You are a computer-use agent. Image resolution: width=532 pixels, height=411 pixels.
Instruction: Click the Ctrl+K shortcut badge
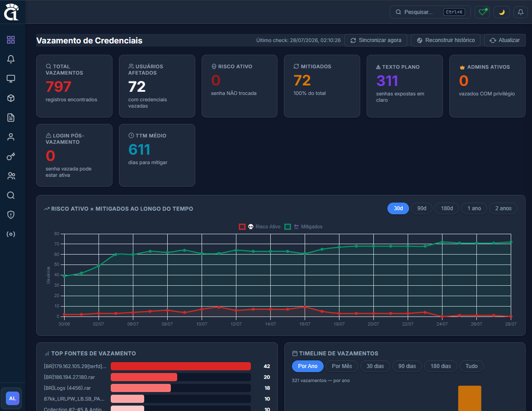tap(454, 12)
